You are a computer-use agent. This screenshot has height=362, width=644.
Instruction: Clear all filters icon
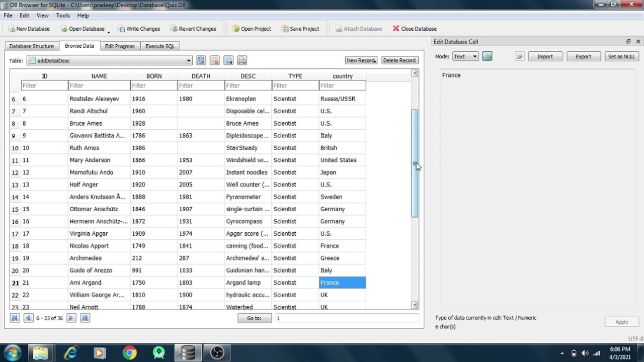click(214, 60)
